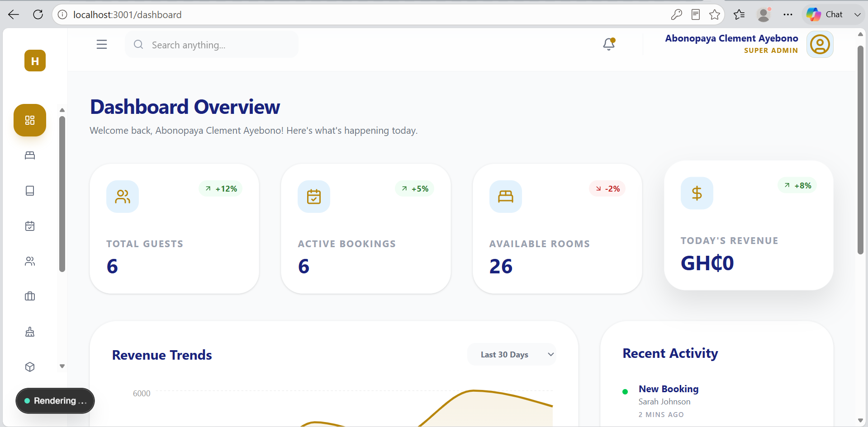Open the rooms bed icon in sidebar
868x427 pixels.
coord(30,155)
